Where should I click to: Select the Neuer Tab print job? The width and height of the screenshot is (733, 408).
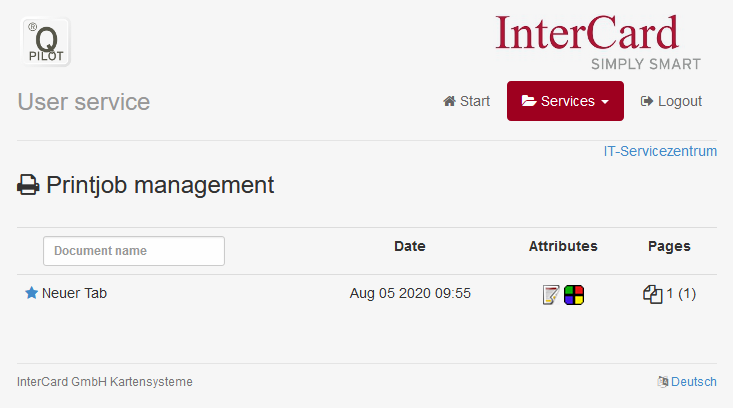74,293
